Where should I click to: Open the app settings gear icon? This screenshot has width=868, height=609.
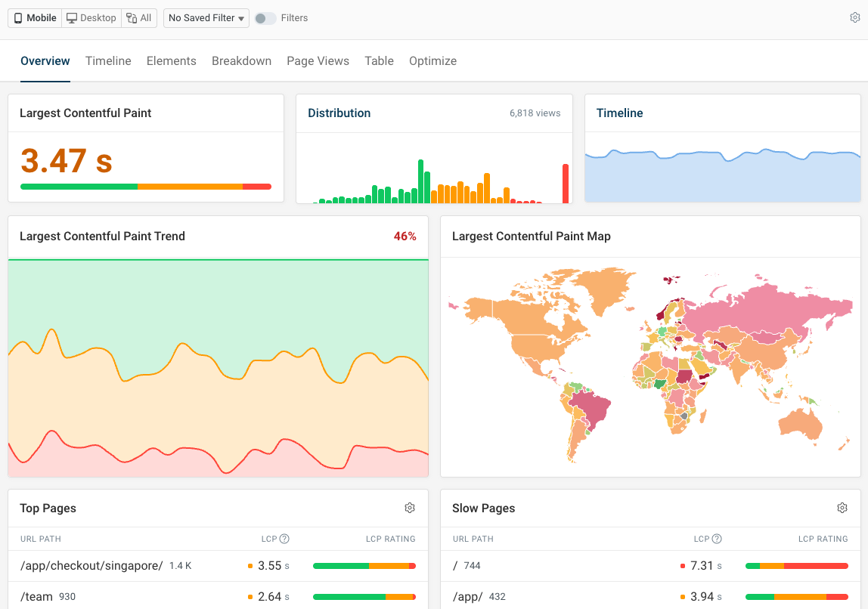(854, 17)
